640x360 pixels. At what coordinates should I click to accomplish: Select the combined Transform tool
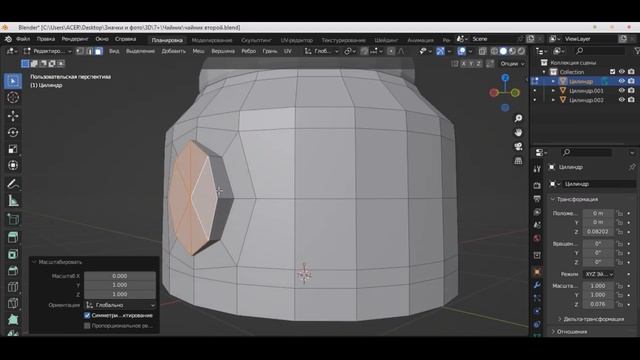[13, 165]
